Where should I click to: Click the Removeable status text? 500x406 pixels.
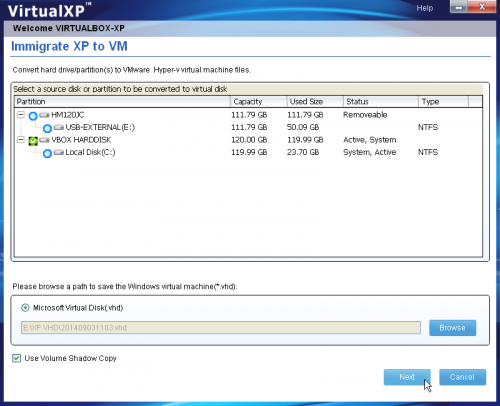[365, 115]
